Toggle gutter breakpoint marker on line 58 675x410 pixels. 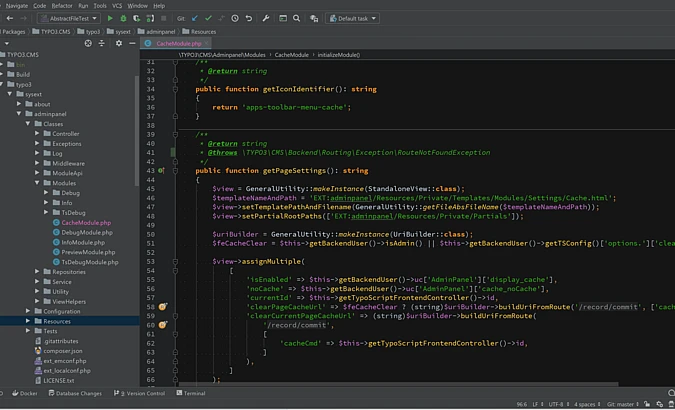click(163, 306)
